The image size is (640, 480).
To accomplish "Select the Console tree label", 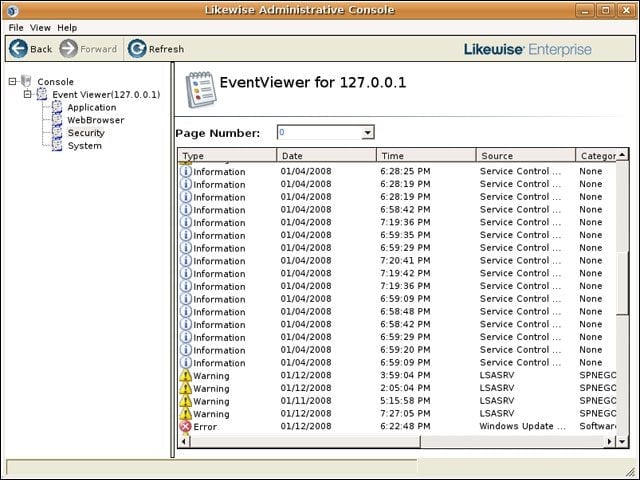I will 56,82.
